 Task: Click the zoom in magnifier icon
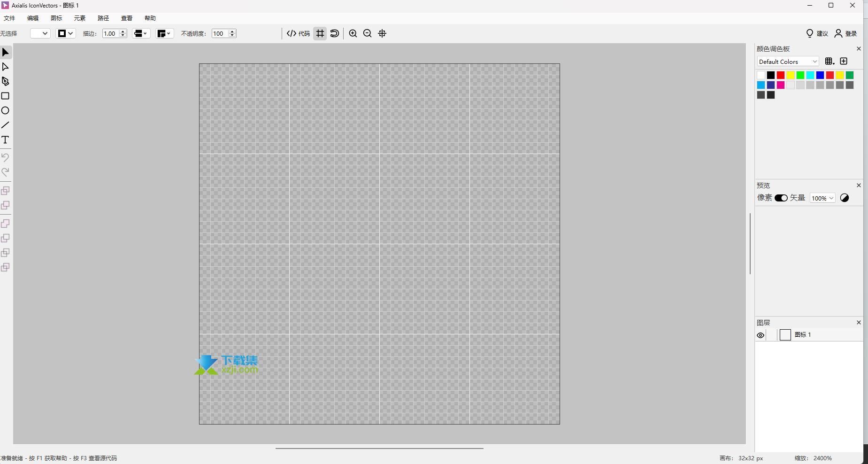tap(353, 33)
